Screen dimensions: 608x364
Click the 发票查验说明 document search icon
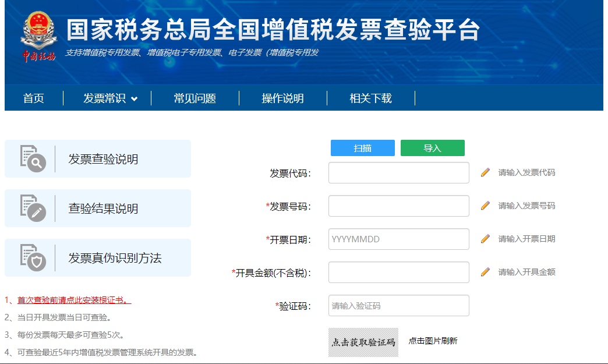click(x=33, y=158)
